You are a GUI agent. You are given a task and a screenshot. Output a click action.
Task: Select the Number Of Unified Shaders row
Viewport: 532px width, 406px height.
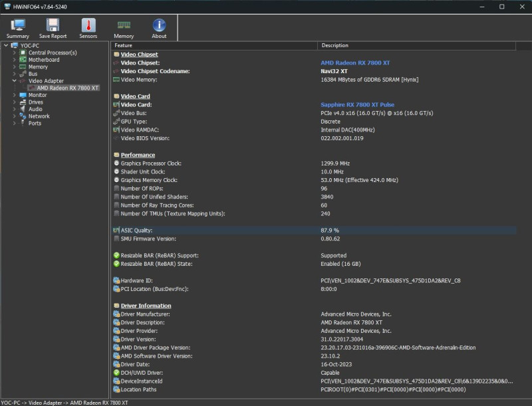pyautogui.click(x=314, y=197)
